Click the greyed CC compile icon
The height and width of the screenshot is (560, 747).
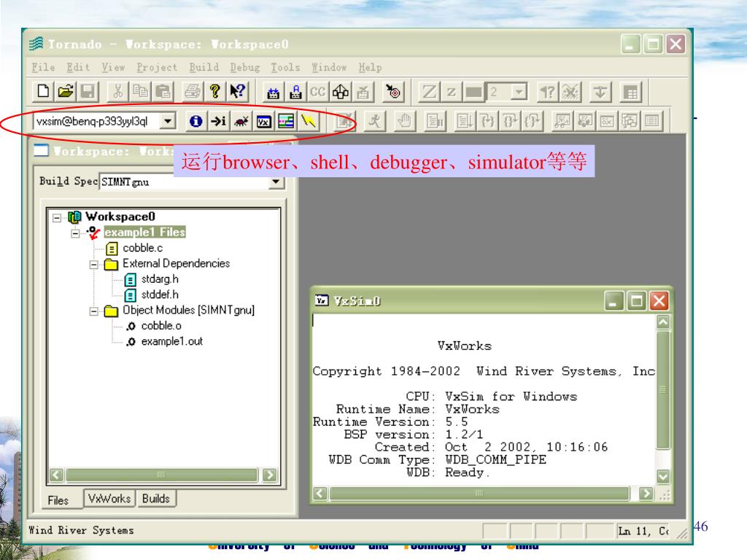point(318,92)
